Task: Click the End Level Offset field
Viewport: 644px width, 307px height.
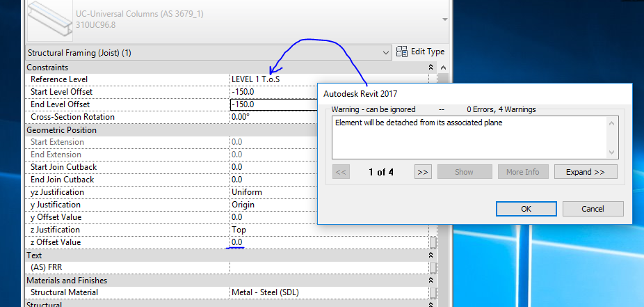Action: 274,104
